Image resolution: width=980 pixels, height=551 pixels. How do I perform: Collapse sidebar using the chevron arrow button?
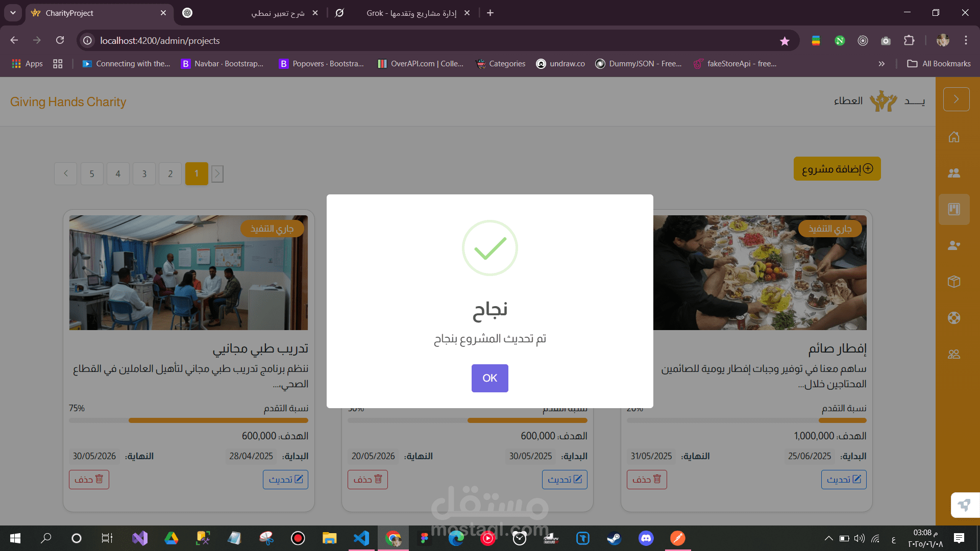[x=956, y=99]
